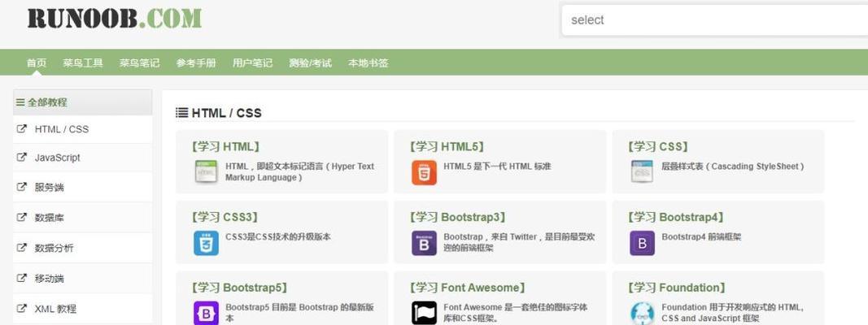The image size is (868, 325).
Task: Open the 菜鸟工具 nav item
Action: 83,63
